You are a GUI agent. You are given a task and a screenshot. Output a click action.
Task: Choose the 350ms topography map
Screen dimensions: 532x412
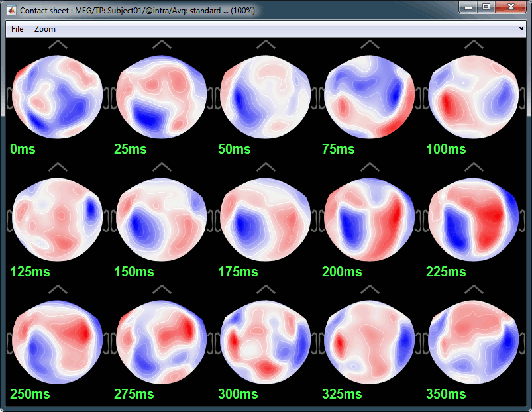pyautogui.click(x=474, y=342)
